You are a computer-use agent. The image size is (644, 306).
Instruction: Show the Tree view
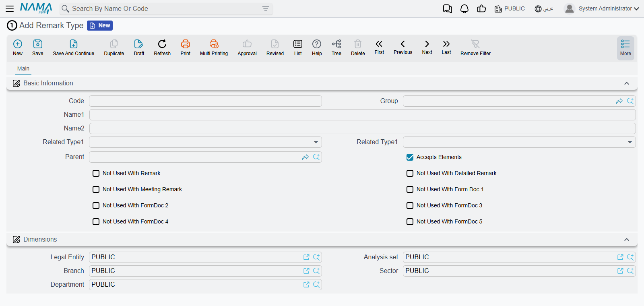(x=336, y=44)
